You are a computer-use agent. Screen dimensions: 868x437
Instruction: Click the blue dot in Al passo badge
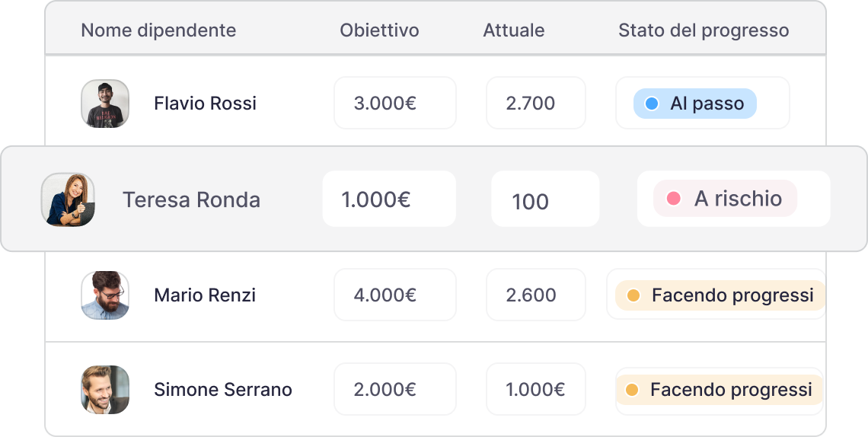coord(651,104)
